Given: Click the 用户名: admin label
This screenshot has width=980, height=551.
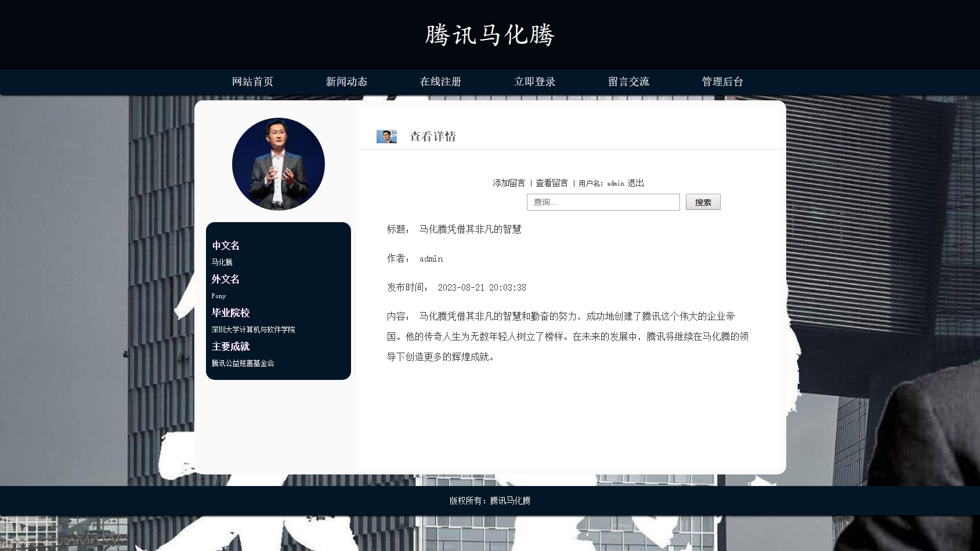Looking at the screenshot, I should [x=601, y=183].
